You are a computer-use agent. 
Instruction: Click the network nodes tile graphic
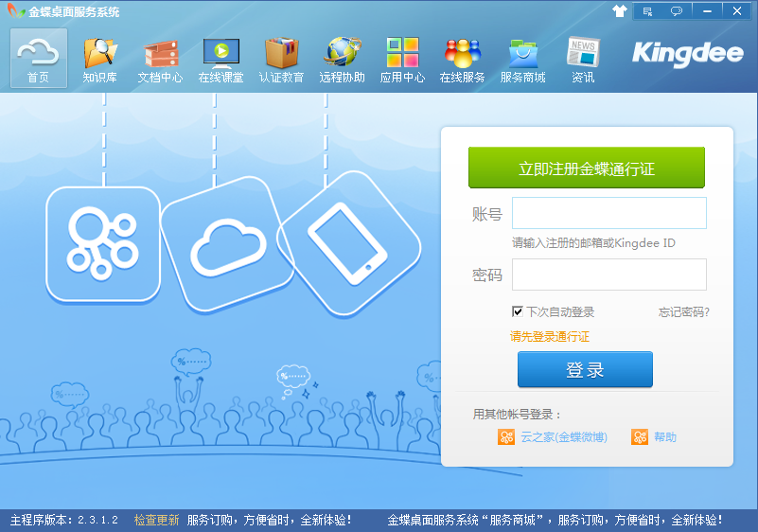pyautogui.click(x=103, y=244)
